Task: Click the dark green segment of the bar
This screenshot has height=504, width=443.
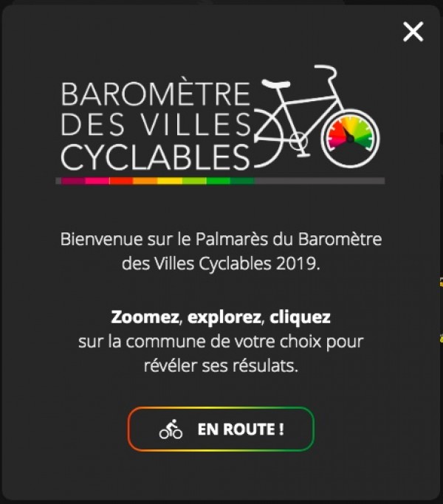Action: (x=242, y=181)
